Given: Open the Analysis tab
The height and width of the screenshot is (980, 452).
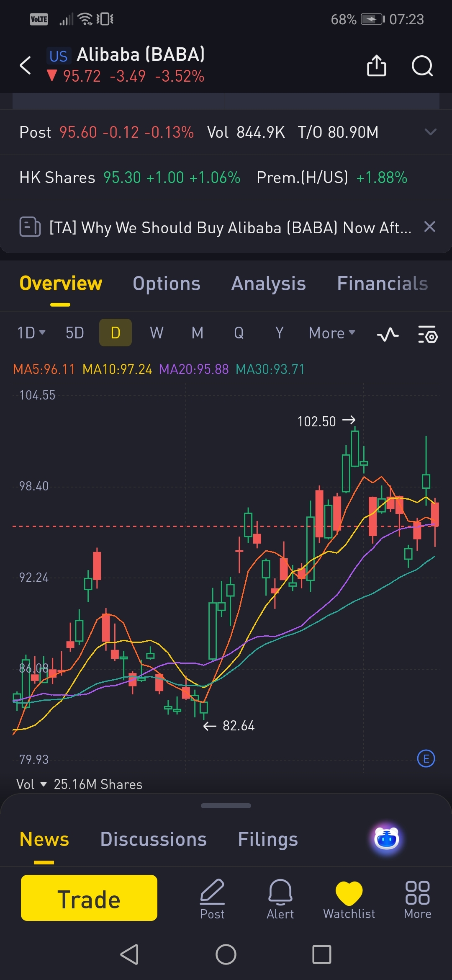Looking at the screenshot, I should pyautogui.click(x=268, y=284).
